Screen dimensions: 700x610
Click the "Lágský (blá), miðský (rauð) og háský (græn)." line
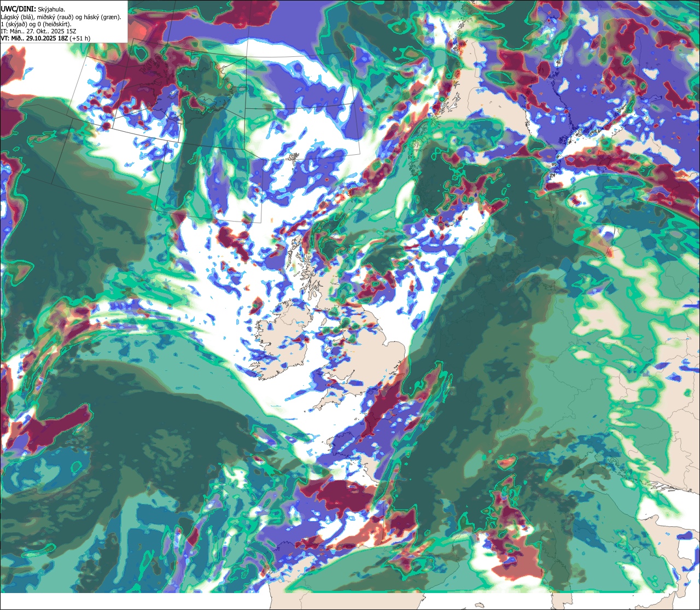click(x=61, y=17)
